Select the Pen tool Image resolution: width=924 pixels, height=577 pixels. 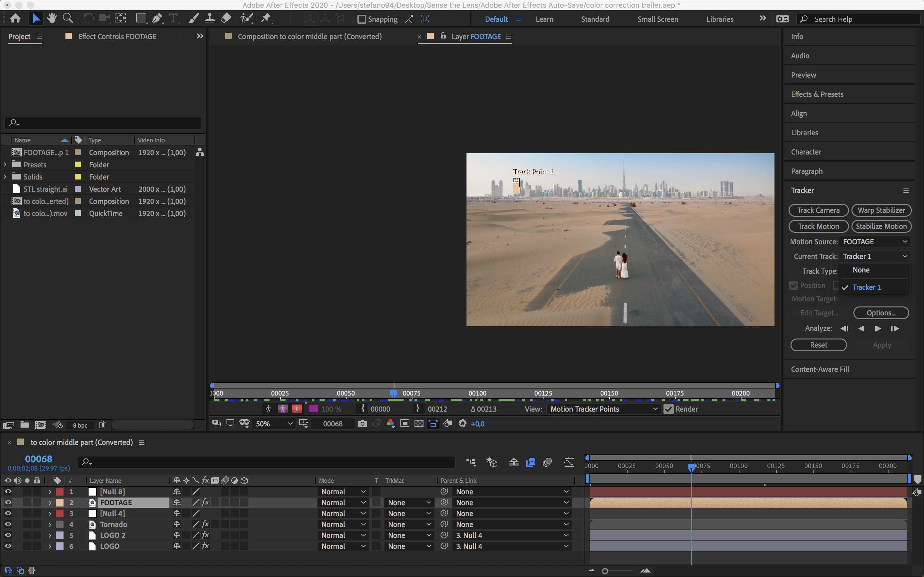tap(157, 18)
